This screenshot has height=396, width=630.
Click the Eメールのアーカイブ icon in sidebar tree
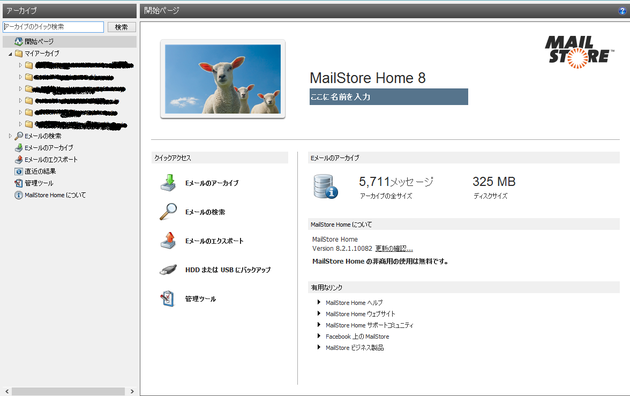pos(18,148)
